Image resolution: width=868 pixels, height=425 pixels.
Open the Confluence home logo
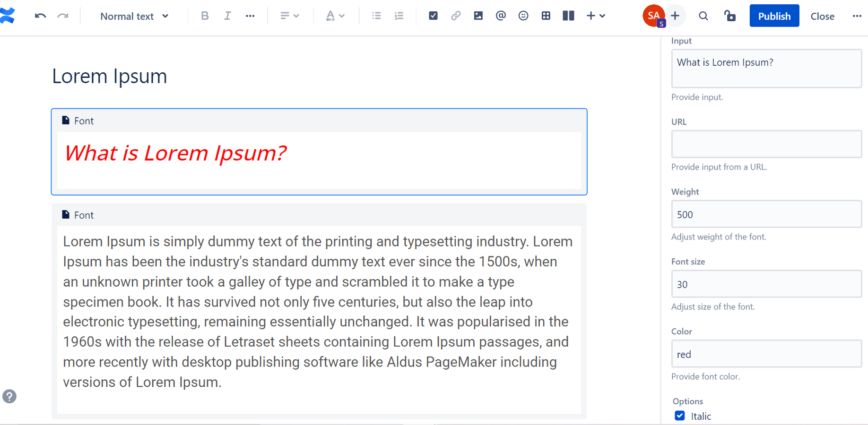point(7,16)
